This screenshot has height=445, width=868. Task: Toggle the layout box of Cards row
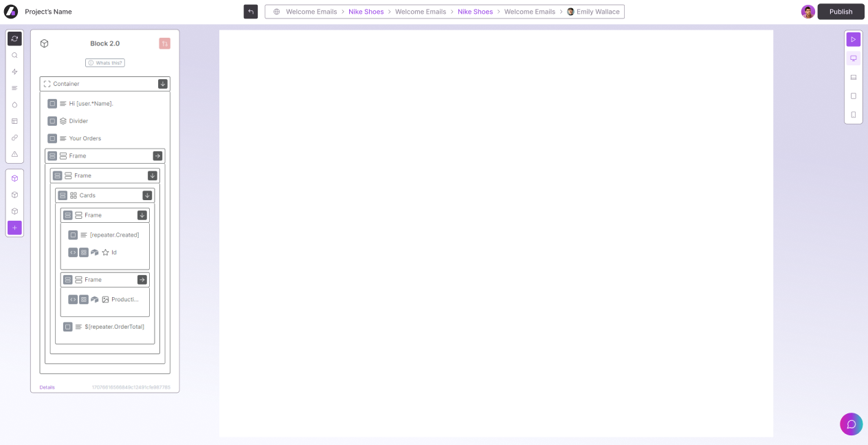[x=63, y=195]
